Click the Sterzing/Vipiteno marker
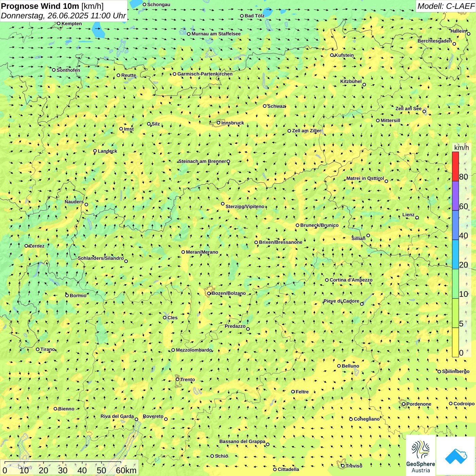This screenshot has width=476, height=476. pos(223,204)
